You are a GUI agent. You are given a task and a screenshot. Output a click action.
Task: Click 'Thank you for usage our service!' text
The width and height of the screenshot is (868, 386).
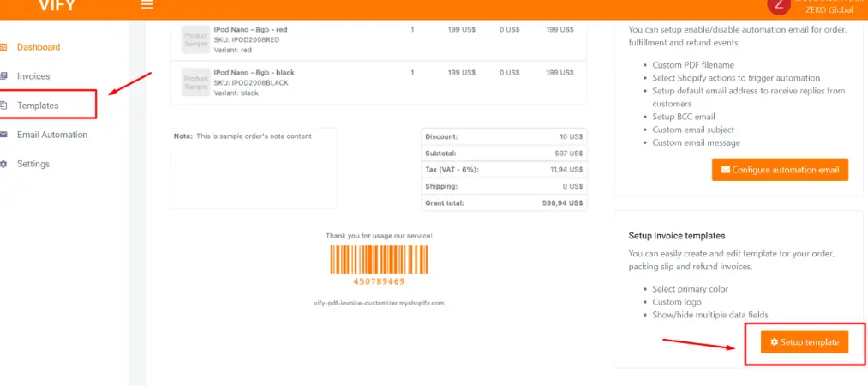point(380,236)
